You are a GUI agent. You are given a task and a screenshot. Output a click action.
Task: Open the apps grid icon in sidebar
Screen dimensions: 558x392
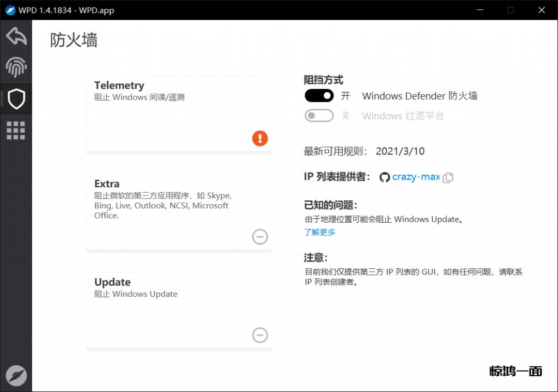click(x=16, y=131)
